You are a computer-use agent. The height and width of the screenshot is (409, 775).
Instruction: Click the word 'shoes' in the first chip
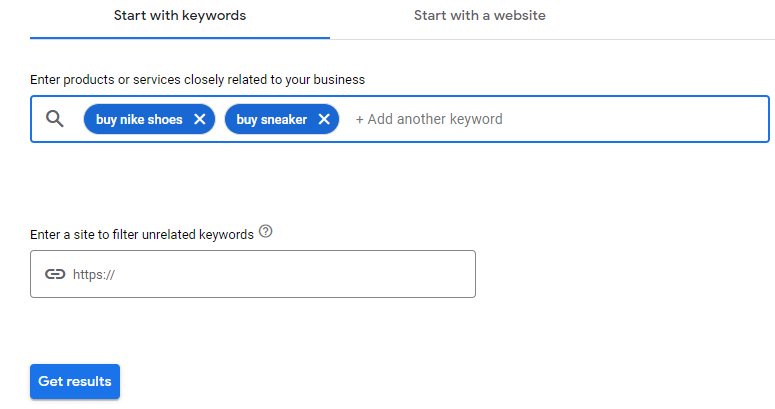[x=166, y=119]
